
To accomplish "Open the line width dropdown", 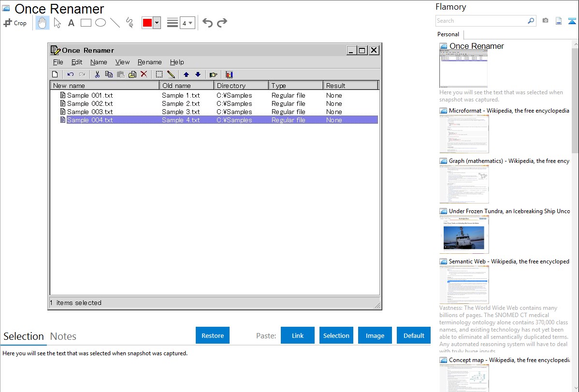I will click(x=187, y=23).
